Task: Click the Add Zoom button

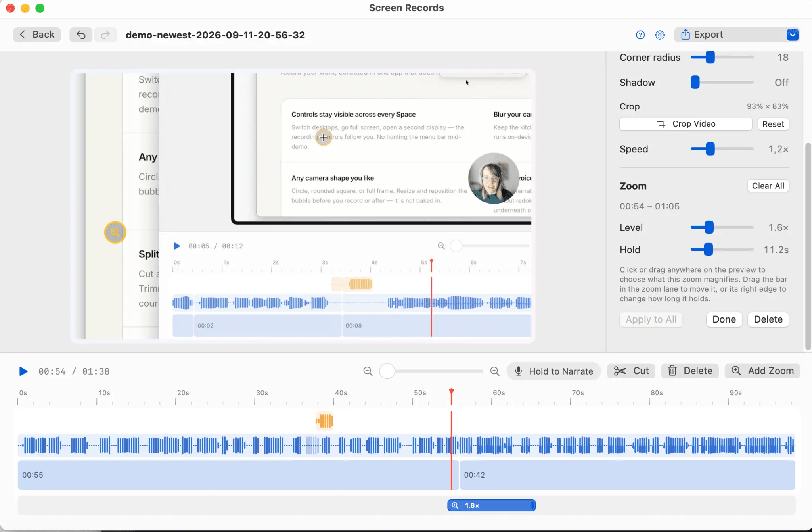Action: [x=762, y=371]
